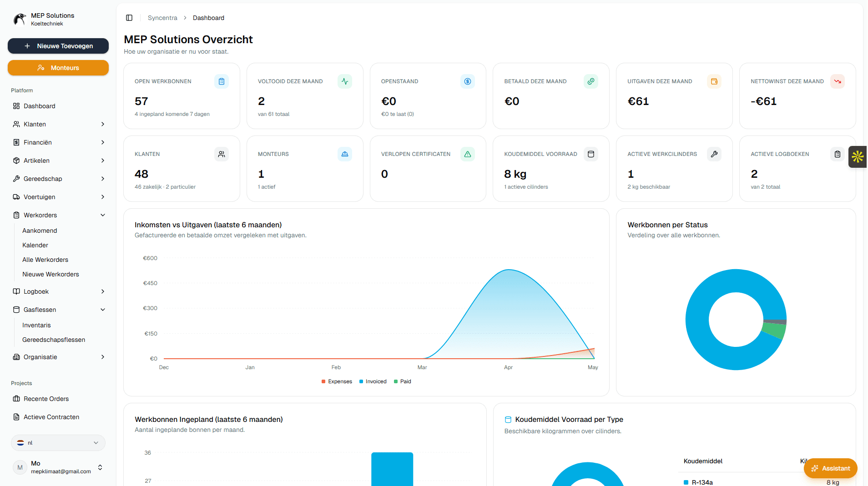Click the Nieuwe Toevoegen button
This screenshot has height=486, width=868.
pyautogui.click(x=58, y=46)
